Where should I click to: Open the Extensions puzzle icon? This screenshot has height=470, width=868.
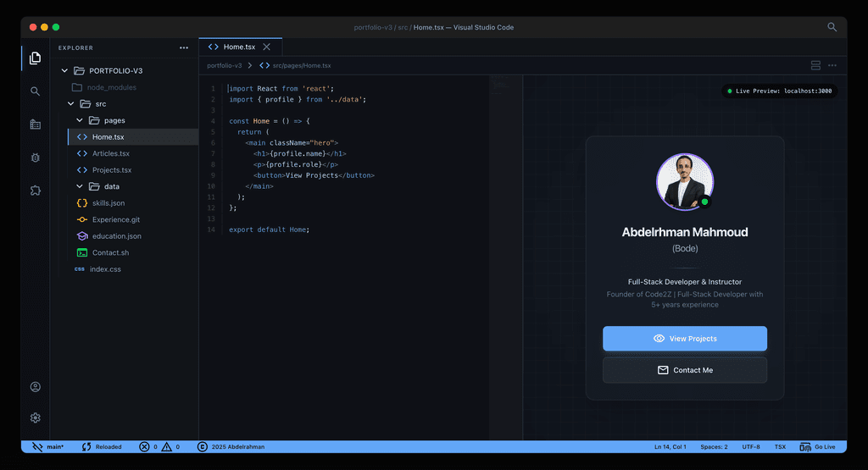pos(35,191)
